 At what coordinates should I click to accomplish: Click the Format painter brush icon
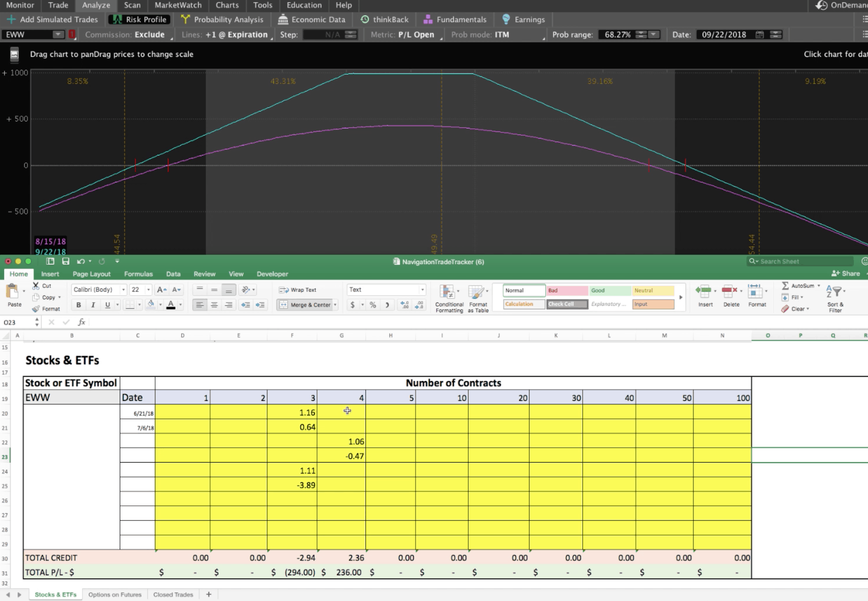pos(36,309)
